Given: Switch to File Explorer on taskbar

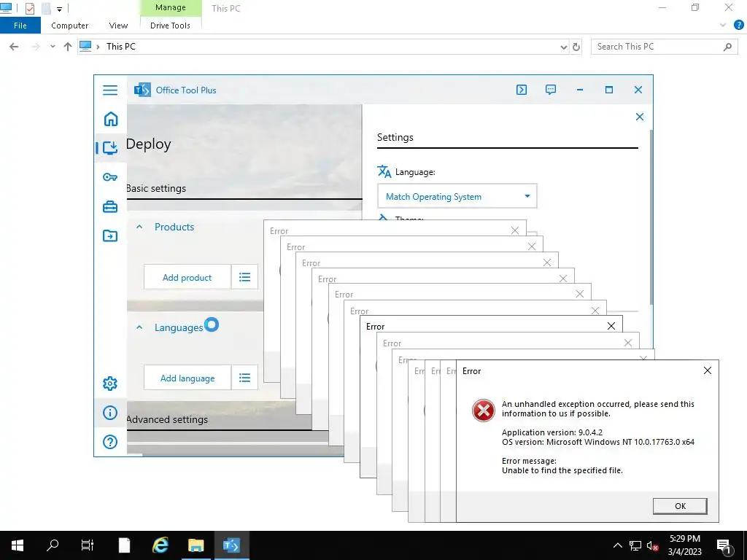Looking at the screenshot, I should [196, 545].
